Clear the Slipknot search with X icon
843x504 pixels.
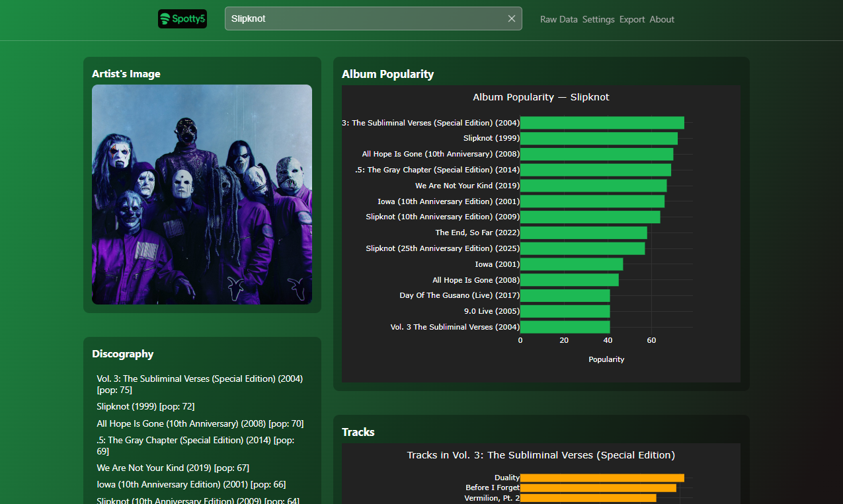(x=511, y=18)
